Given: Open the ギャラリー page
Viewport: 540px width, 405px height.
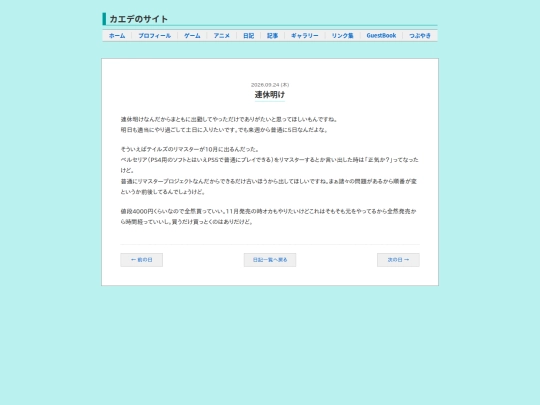Looking at the screenshot, I should [305, 35].
